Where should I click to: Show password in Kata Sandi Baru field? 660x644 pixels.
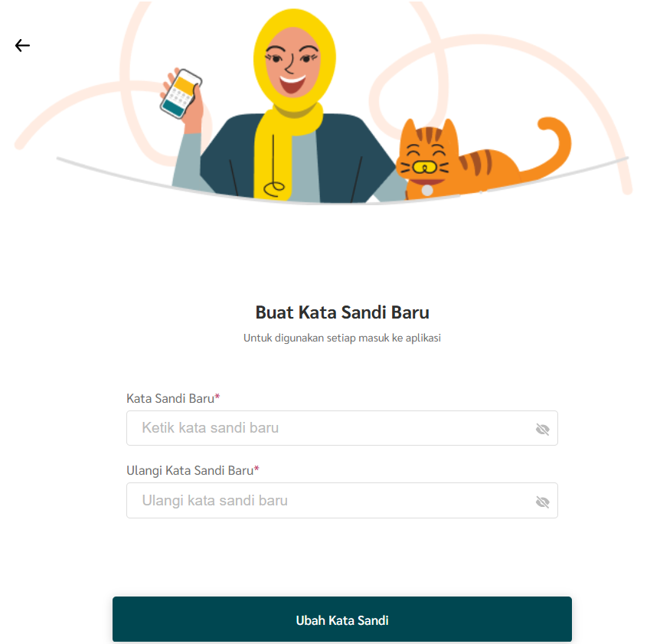[x=542, y=430]
